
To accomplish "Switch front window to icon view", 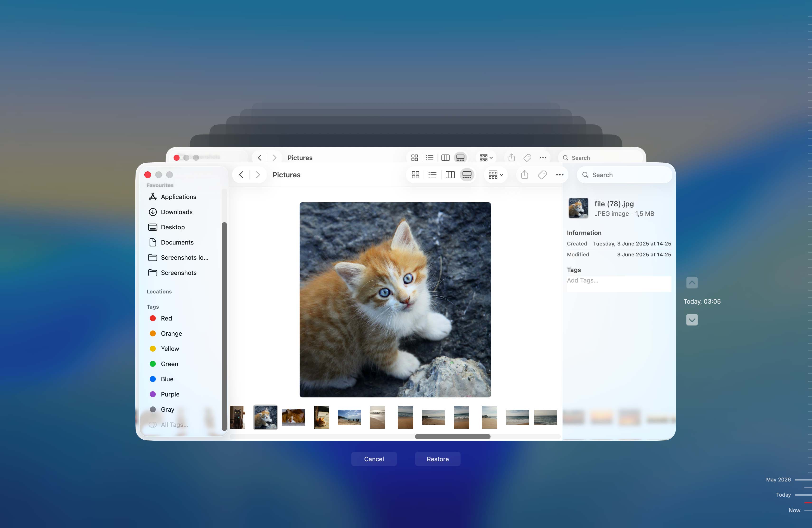I will [x=415, y=175].
